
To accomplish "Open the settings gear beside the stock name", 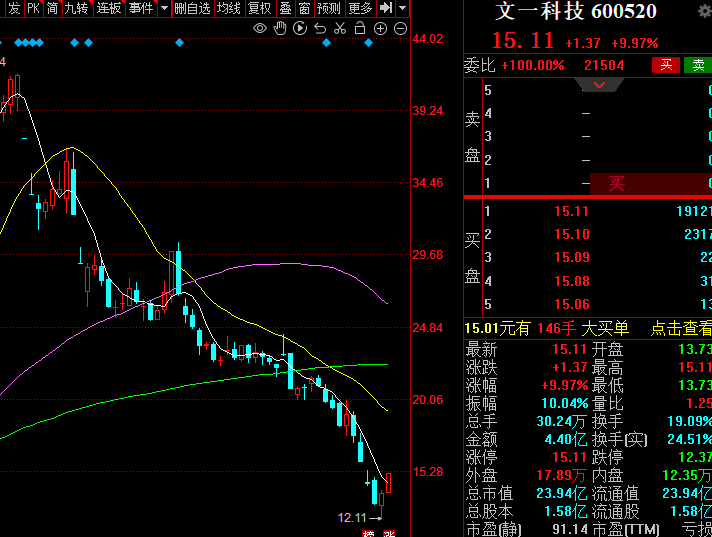I will click(705, 11).
